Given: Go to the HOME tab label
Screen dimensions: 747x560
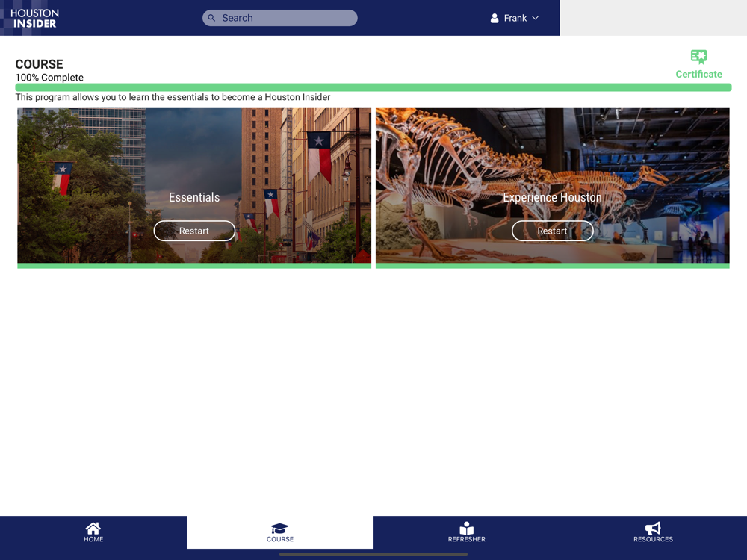Looking at the screenshot, I should 93,539.
